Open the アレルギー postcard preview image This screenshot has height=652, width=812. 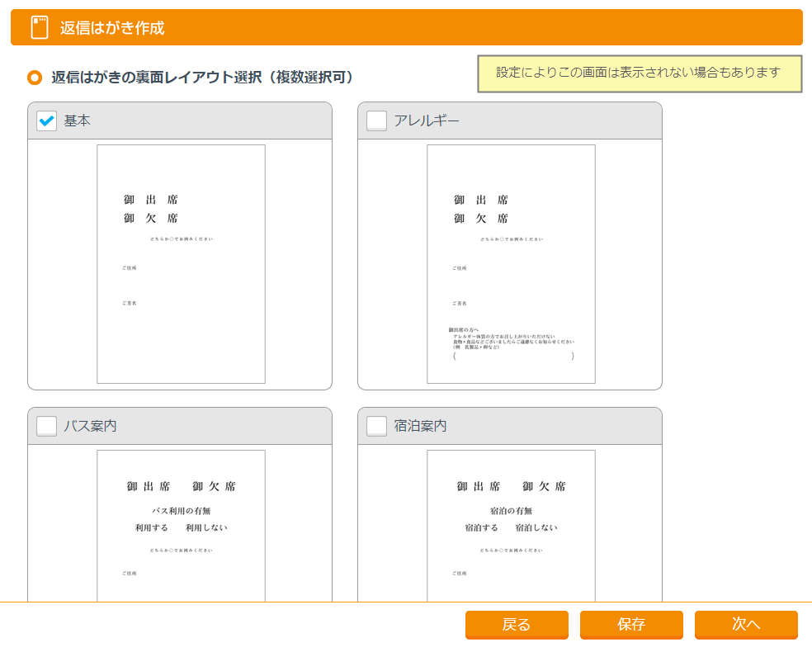pos(511,264)
